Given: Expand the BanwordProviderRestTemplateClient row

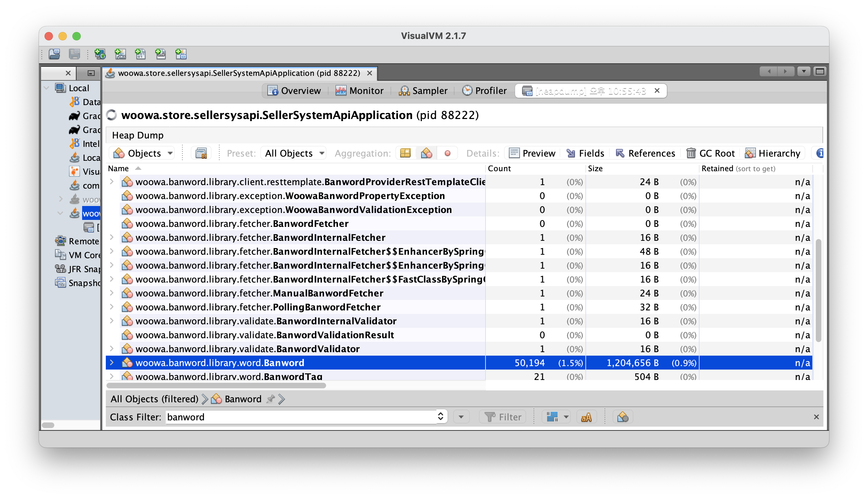Looking at the screenshot, I should point(112,182).
